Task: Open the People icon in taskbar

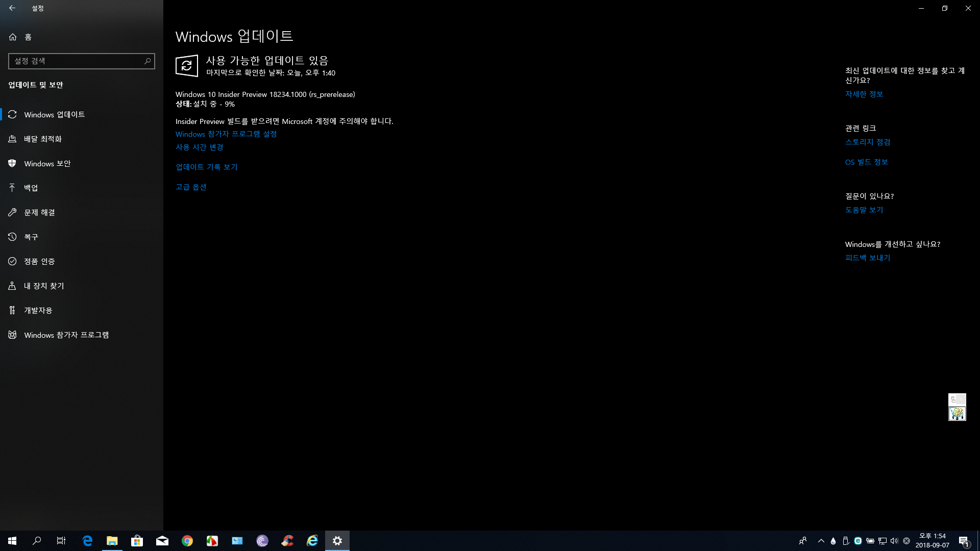Action: (803, 541)
